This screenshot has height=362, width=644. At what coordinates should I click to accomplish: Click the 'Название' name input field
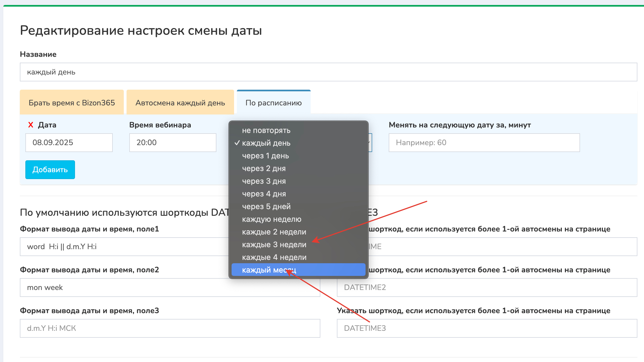click(x=328, y=72)
